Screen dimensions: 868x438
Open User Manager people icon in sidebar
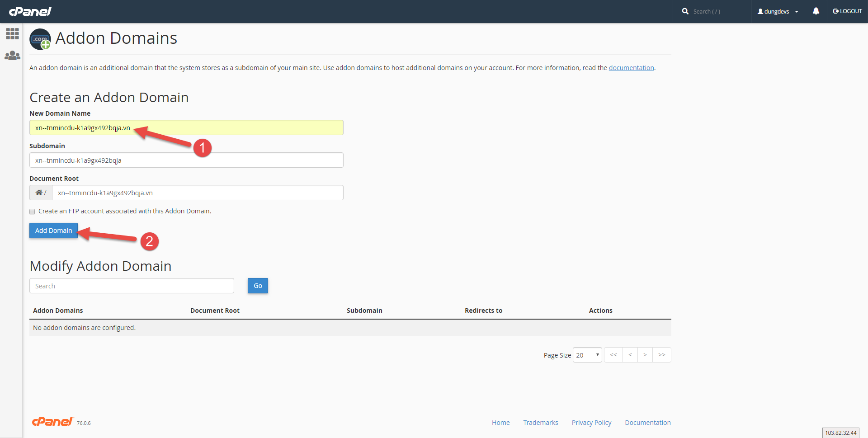coord(12,56)
